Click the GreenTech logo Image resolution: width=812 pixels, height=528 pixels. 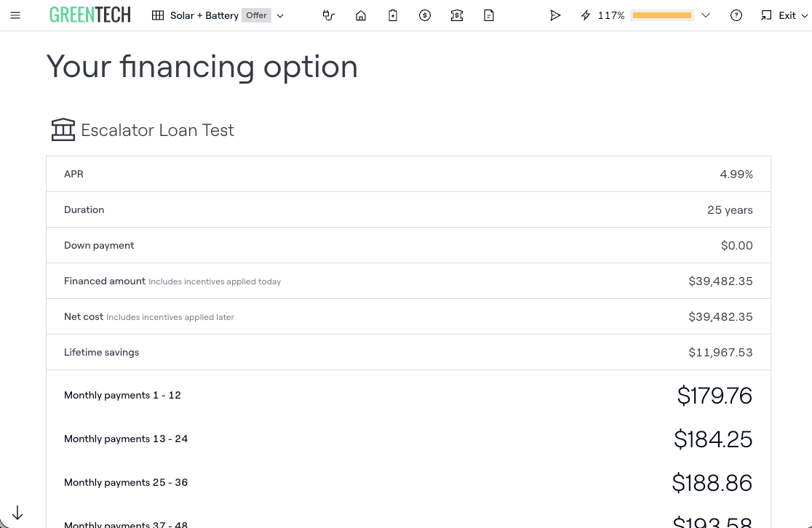pos(90,15)
